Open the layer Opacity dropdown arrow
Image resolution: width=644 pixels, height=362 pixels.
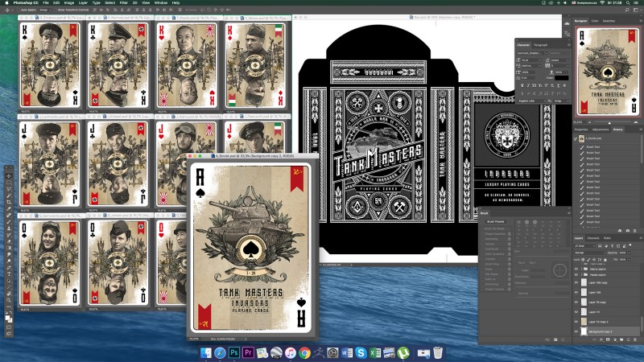click(x=630, y=253)
